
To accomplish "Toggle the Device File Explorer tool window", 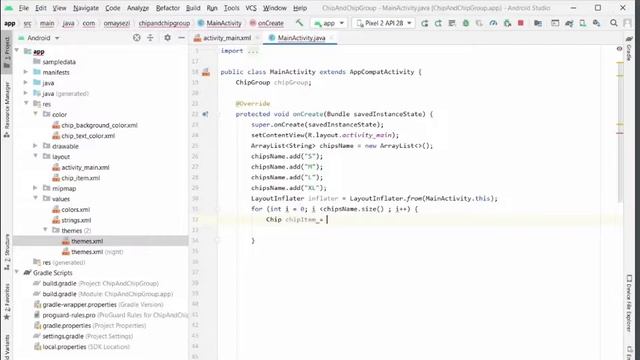I will pyautogui.click(x=629, y=304).
